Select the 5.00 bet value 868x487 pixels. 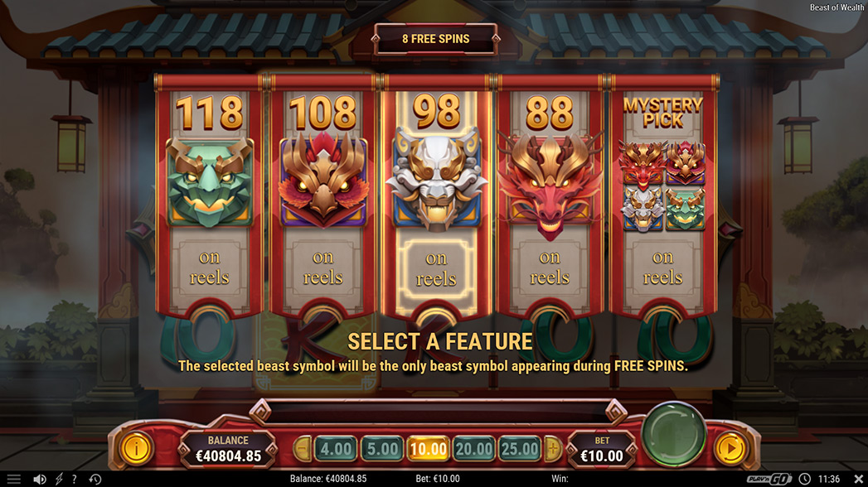pos(382,449)
